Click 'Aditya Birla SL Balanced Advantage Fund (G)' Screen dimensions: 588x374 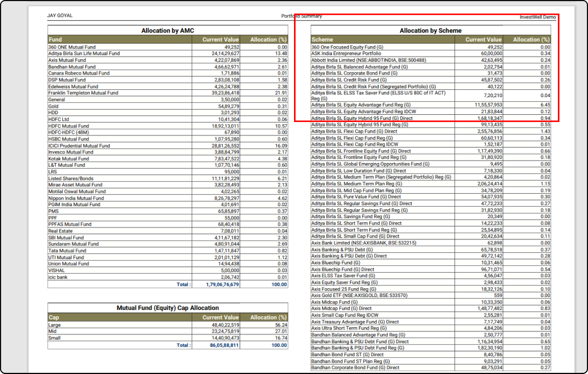(431, 67)
